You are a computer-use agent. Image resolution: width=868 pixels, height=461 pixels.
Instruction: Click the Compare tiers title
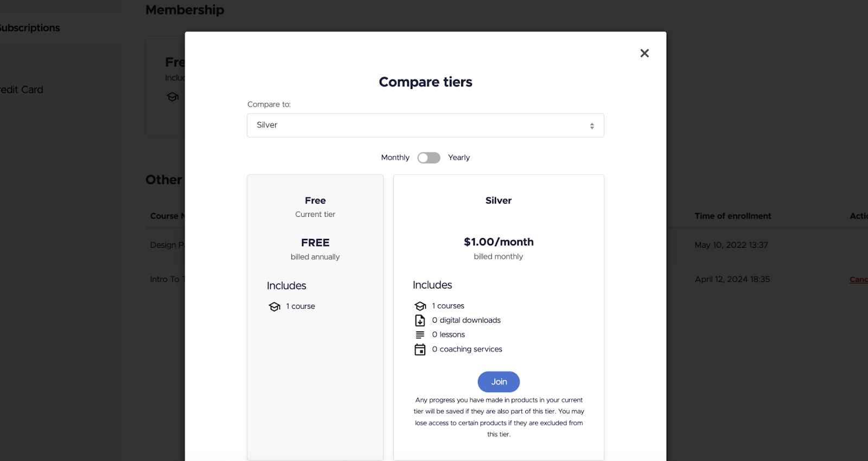point(425,82)
